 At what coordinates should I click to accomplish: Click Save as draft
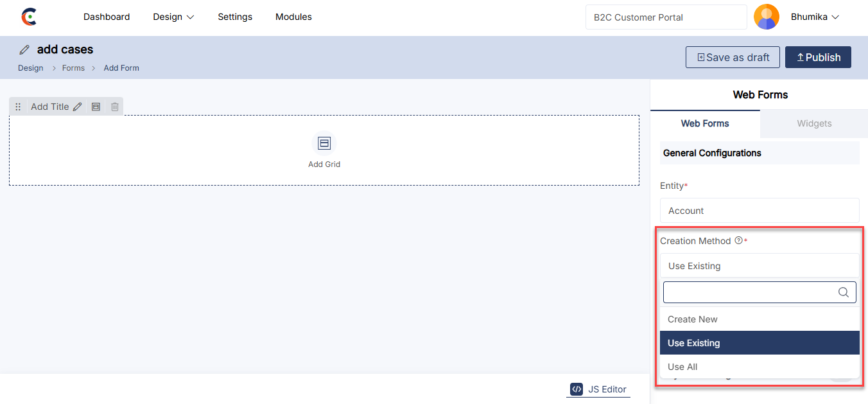click(x=733, y=57)
